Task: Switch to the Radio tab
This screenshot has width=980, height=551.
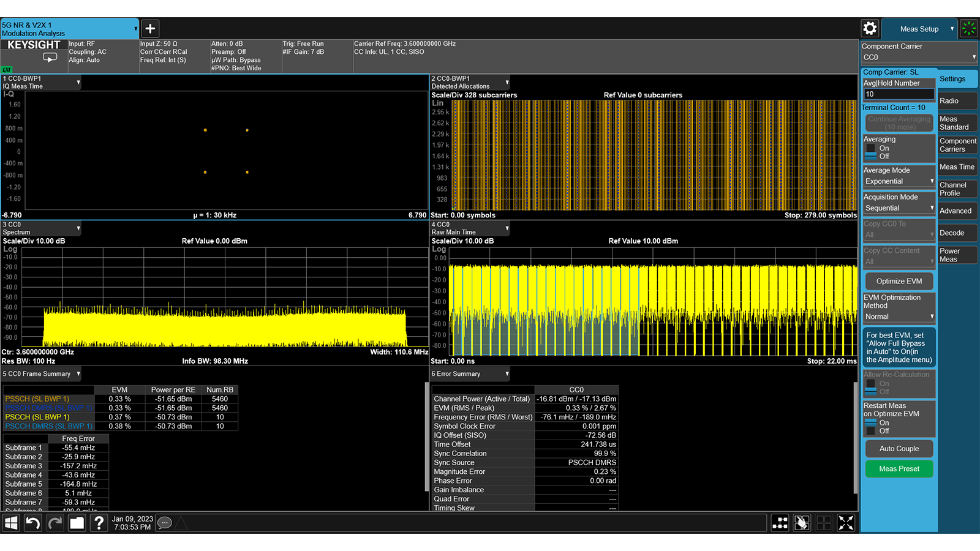Action: (956, 100)
